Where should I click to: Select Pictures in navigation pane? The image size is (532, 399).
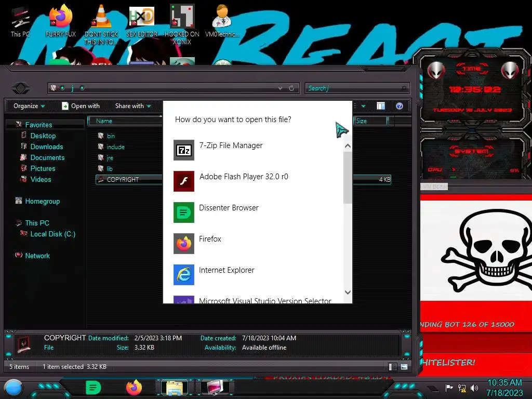coord(43,168)
